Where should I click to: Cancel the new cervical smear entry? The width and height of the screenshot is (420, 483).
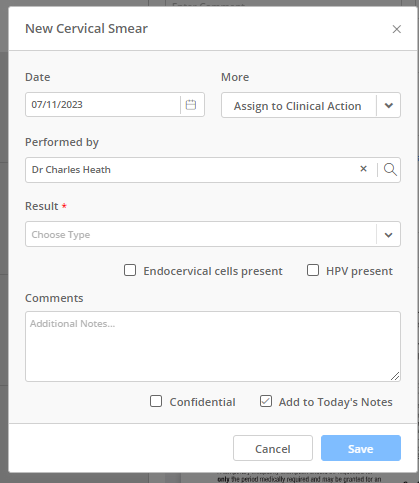273,448
